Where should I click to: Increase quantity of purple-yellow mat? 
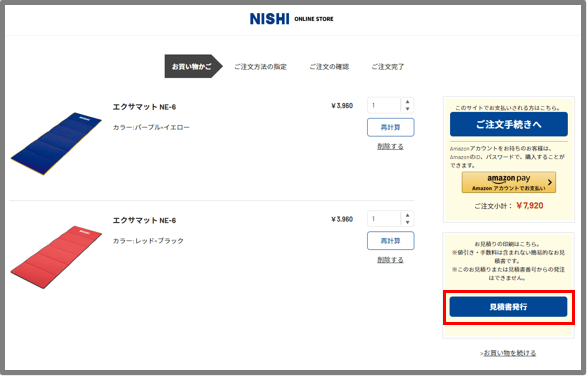408,101
